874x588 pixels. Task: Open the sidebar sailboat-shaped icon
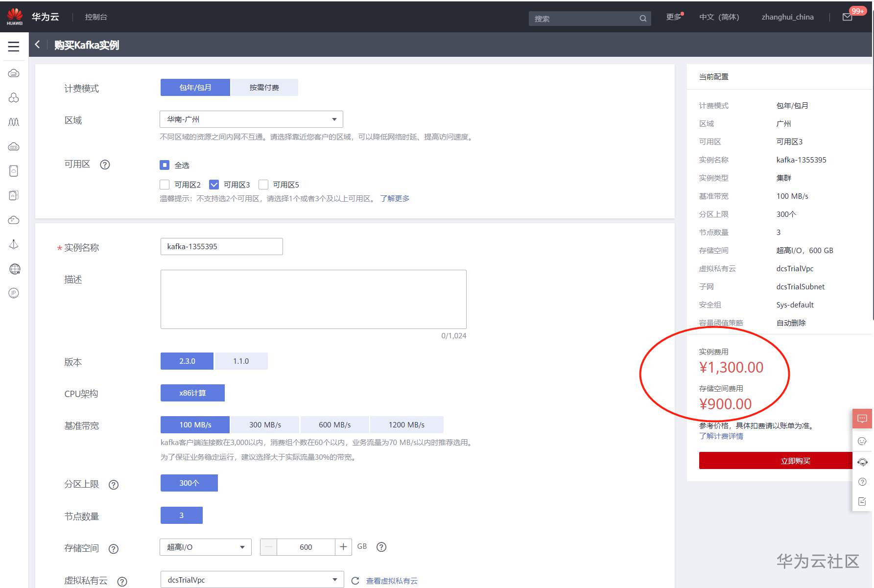pos(14,244)
